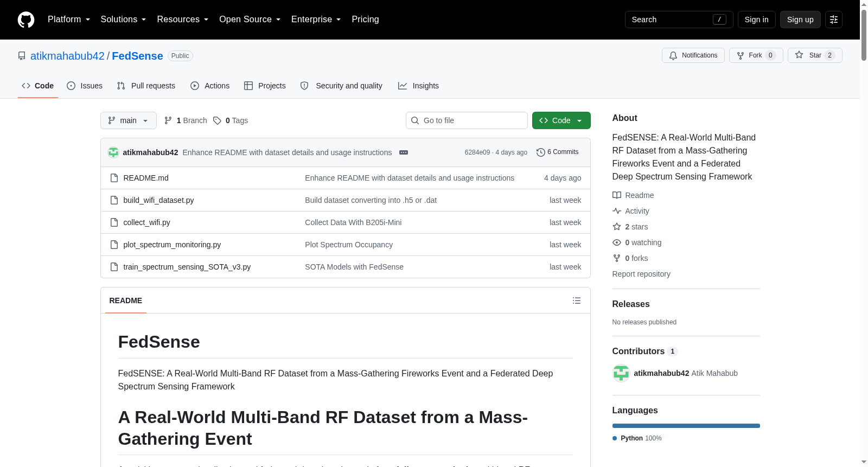The width and height of the screenshot is (868, 467).
Task: Open the Releases heading link
Action: pyautogui.click(x=631, y=304)
